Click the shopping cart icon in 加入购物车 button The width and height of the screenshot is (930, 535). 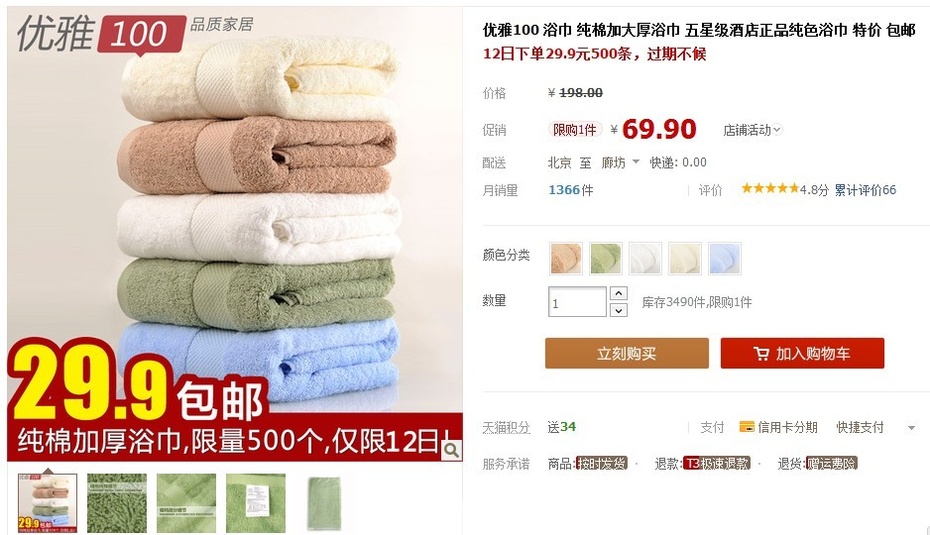click(x=761, y=354)
